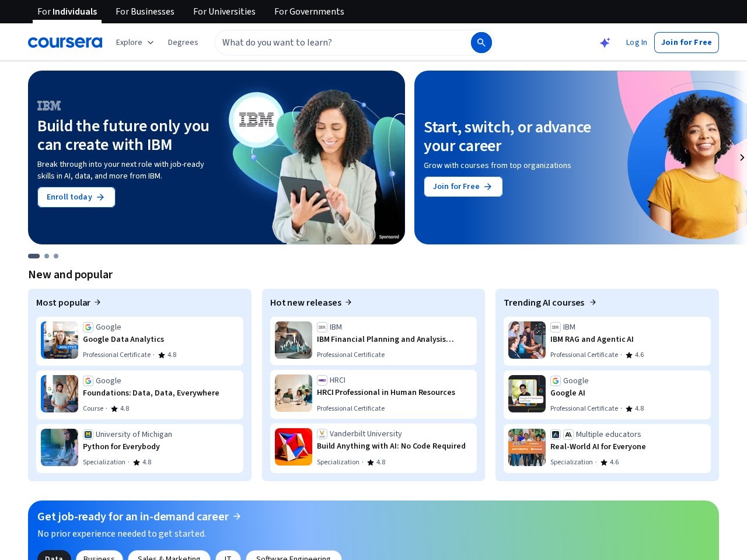The width and height of the screenshot is (747, 560).
Task: Open the Google AI course thumbnail
Action: 527,394
